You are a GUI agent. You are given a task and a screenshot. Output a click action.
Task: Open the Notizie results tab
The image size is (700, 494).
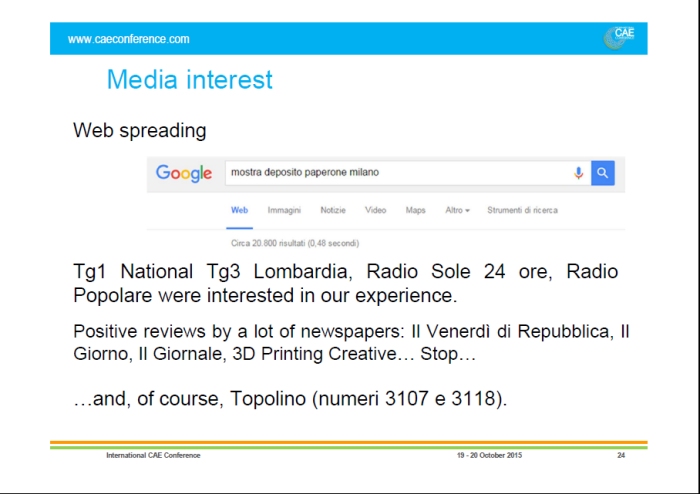tap(333, 210)
